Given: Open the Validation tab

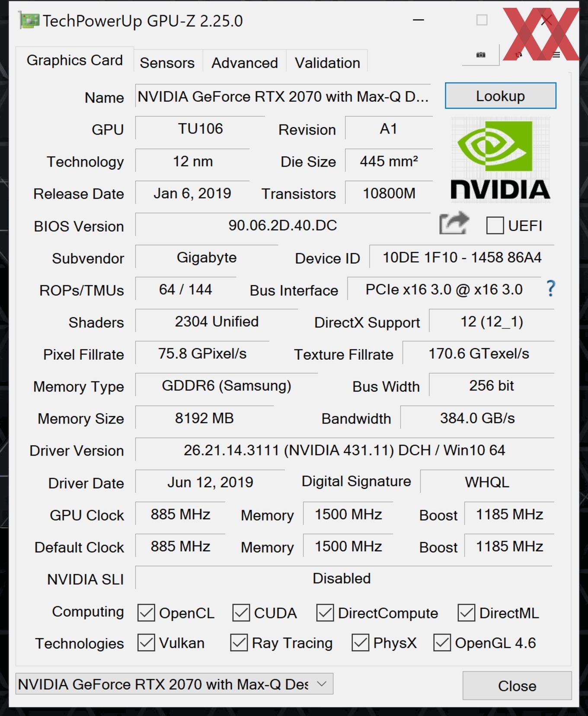Looking at the screenshot, I should [x=327, y=63].
